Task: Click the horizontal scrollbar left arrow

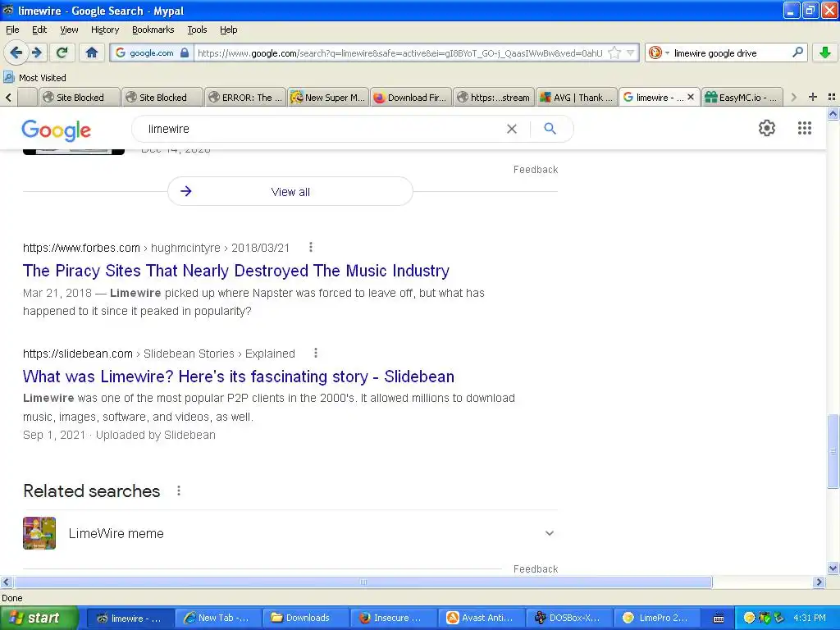Action: point(6,582)
